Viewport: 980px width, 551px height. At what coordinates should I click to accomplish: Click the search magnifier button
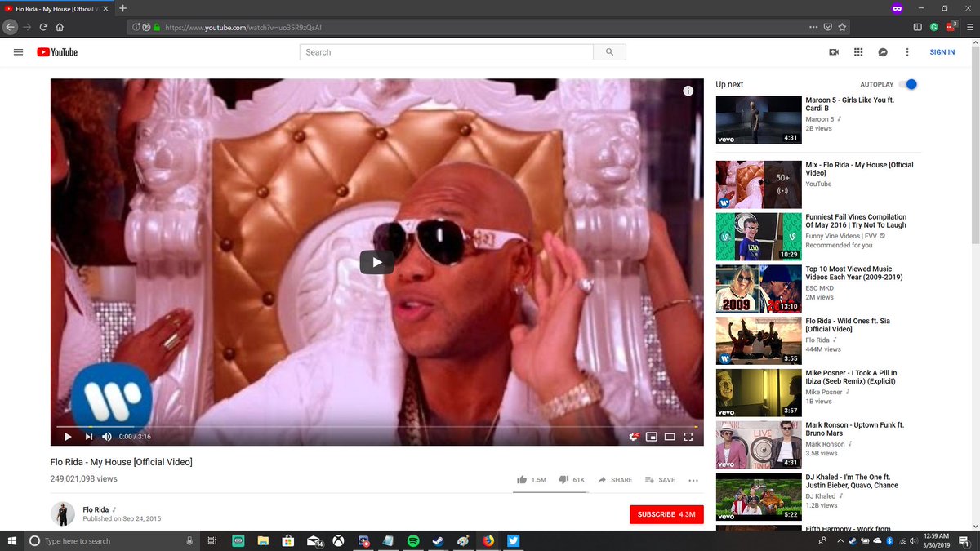(x=609, y=52)
